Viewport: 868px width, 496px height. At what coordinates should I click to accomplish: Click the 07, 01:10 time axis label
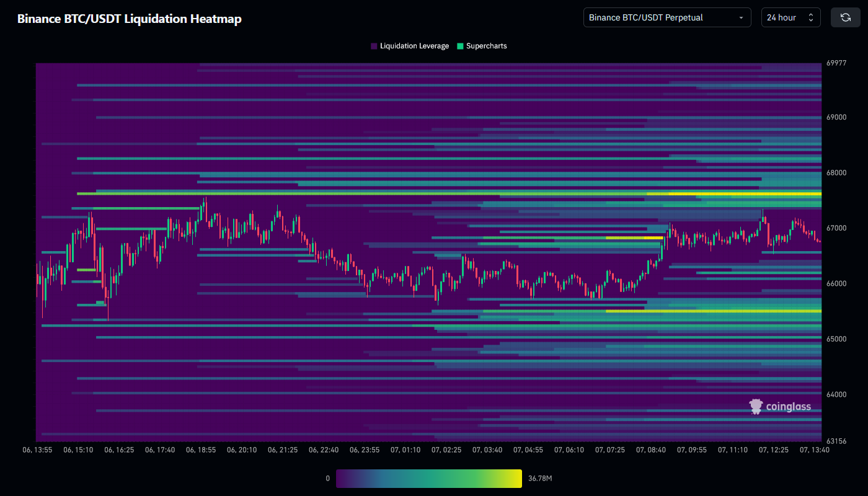pyautogui.click(x=405, y=450)
